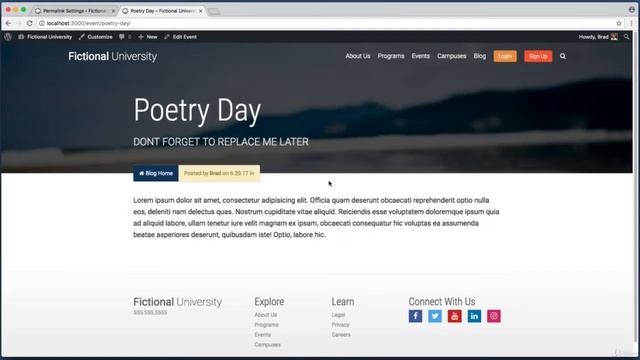The image size is (640, 360).
Task: Click the Poetry Day page title
Action: click(x=197, y=110)
